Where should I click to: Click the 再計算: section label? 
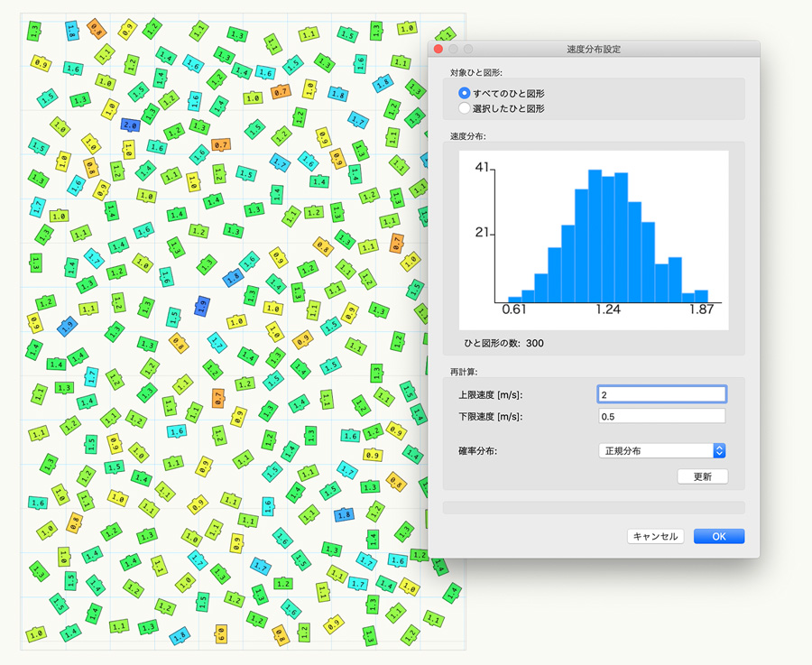coord(464,372)
